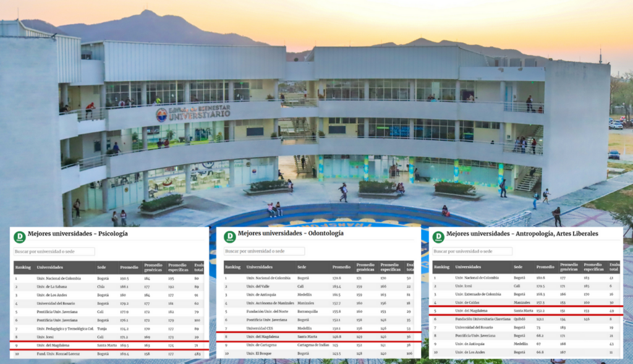This screenshot has width=633, height=364.
Task: Select 'Univ. de Los Andes' in Psicología table
Action: 52,295
